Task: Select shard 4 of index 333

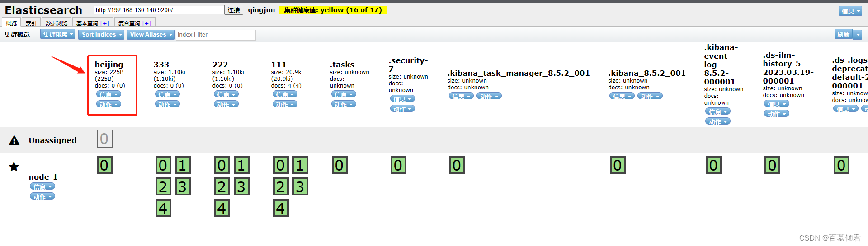Action: click(163, 209)
